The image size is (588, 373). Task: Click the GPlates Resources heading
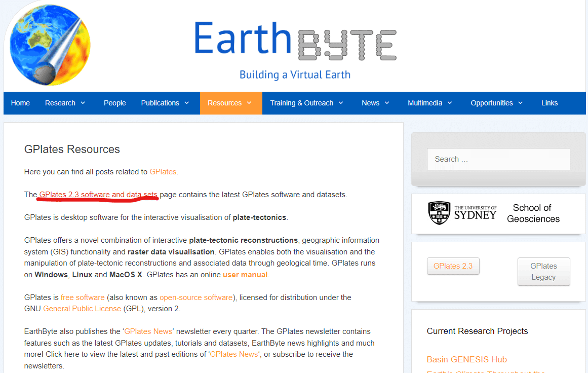click(x=72, y=150)
